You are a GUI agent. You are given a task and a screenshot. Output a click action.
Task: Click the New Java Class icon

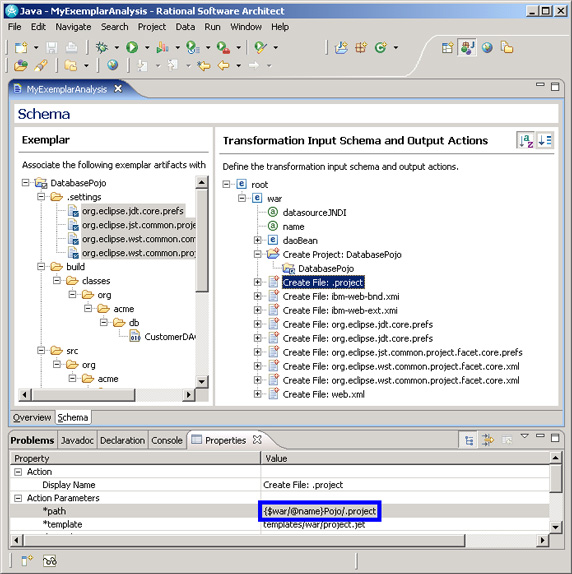381,47
